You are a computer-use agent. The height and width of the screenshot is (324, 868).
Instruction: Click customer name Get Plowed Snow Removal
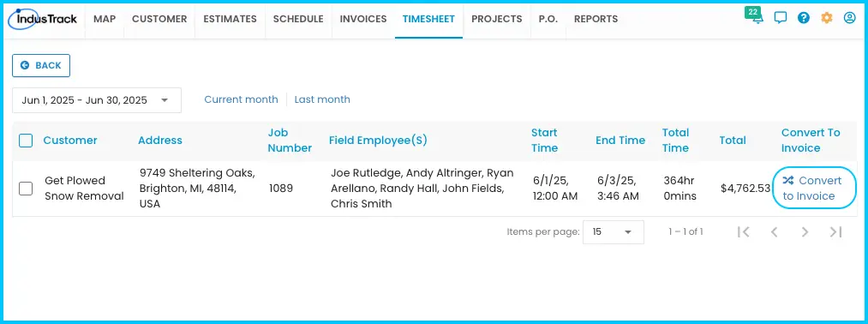(84, 189)
